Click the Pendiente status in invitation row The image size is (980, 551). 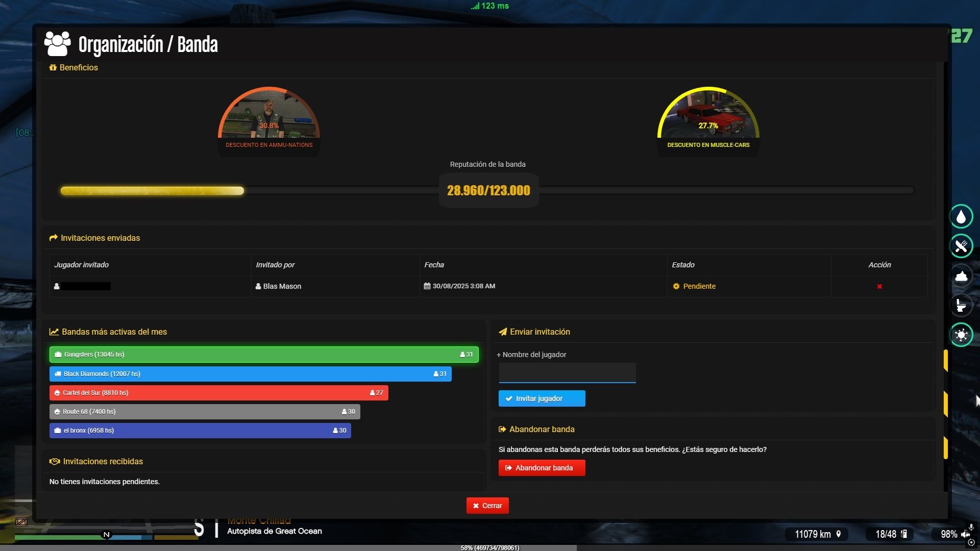(x=699, y=286)
